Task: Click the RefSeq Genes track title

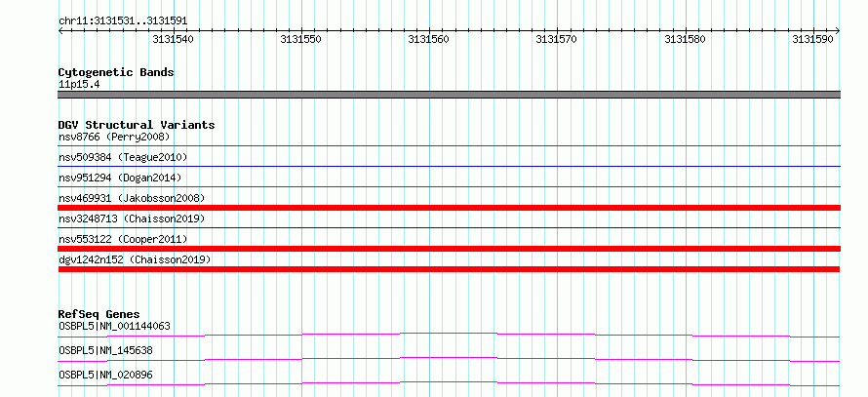Action: (x=99, y=314)
